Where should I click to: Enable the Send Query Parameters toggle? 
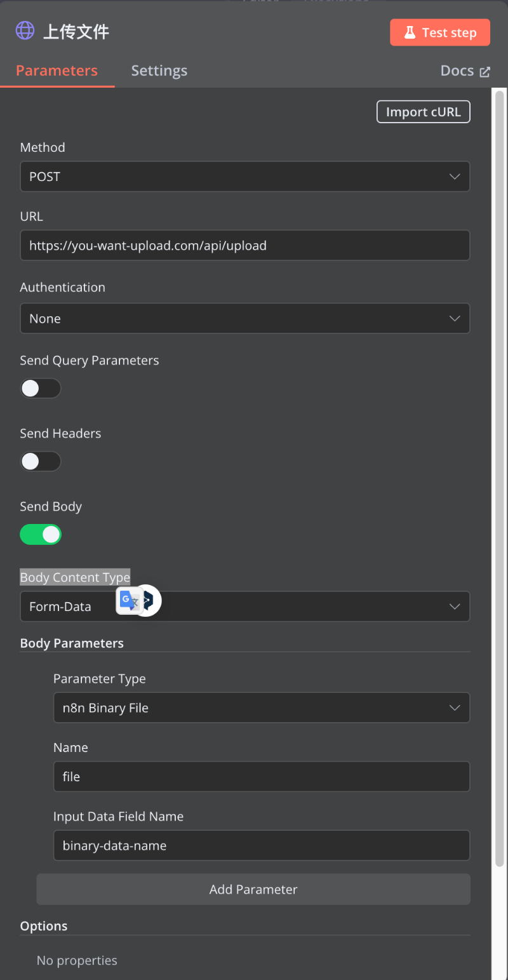pos(41,388)
